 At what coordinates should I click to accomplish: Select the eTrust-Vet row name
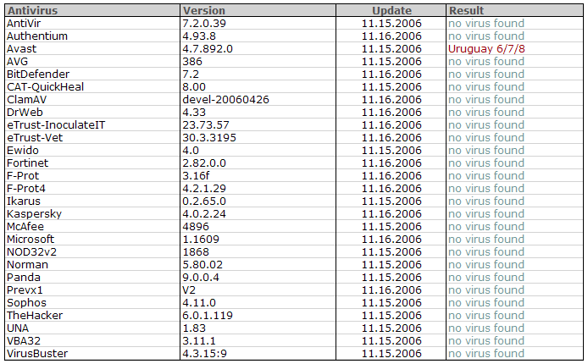pyautogui.click(x=35, y=138)
